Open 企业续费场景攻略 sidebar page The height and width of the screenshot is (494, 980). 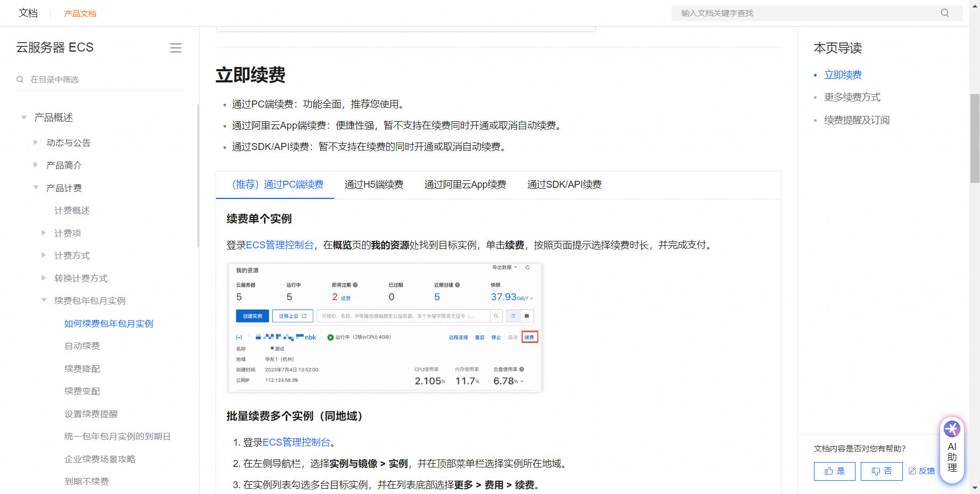pyautogui.click(x=100, y=459)
